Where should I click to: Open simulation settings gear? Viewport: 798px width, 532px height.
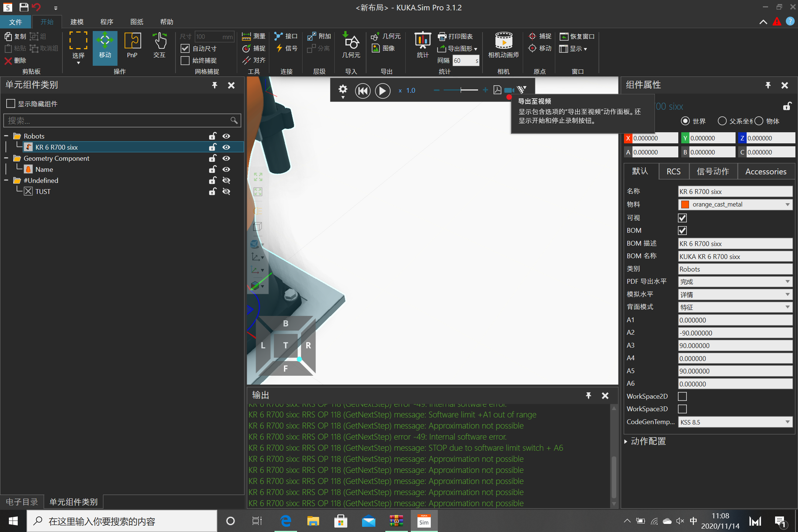click(343, 90)
